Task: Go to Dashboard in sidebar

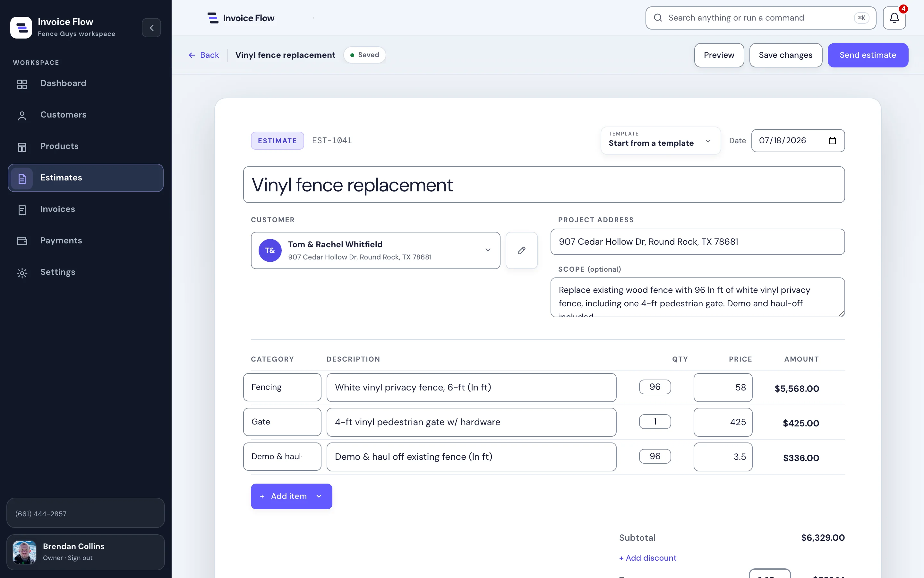Action: pos(86,83)
